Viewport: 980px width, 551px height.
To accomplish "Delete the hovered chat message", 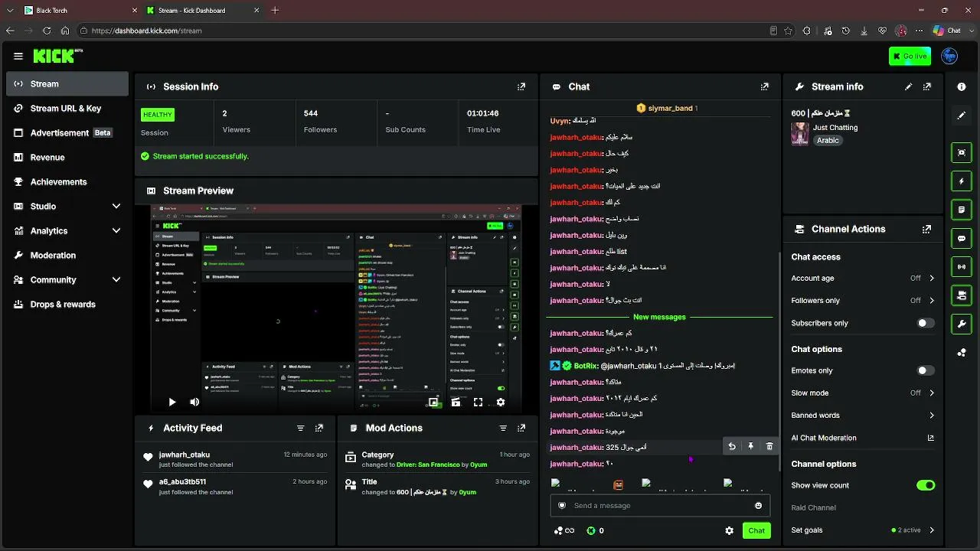I will tap(769, 447).
